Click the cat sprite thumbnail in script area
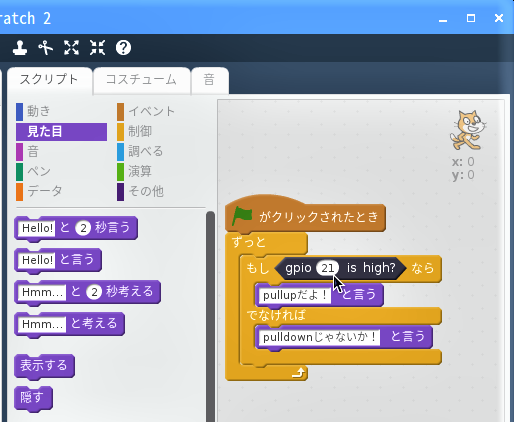 click(x=467, y=130)
